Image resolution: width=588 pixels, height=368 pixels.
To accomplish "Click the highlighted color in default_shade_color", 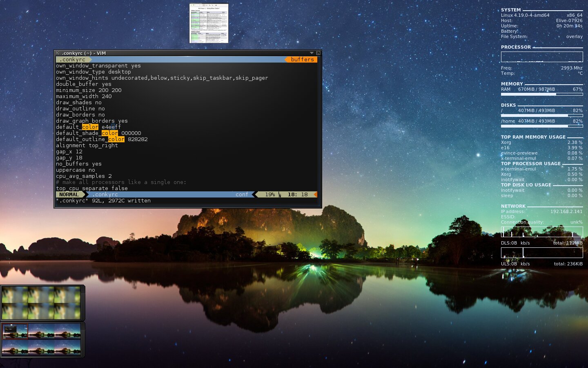I will point(110,133).
